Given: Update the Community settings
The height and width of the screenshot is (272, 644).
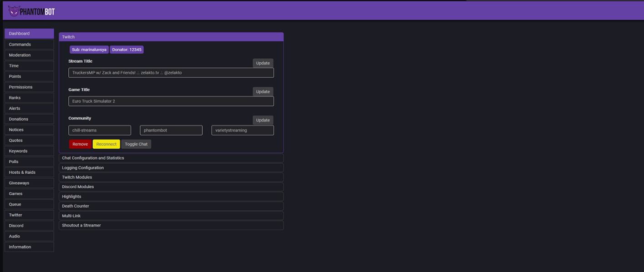Looking at the screenshot, I should [263, 121].
